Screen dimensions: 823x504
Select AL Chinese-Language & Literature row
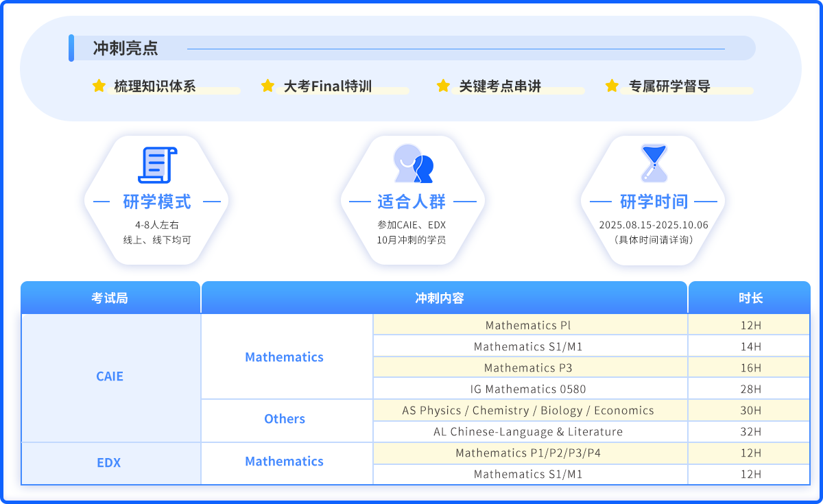530,431
